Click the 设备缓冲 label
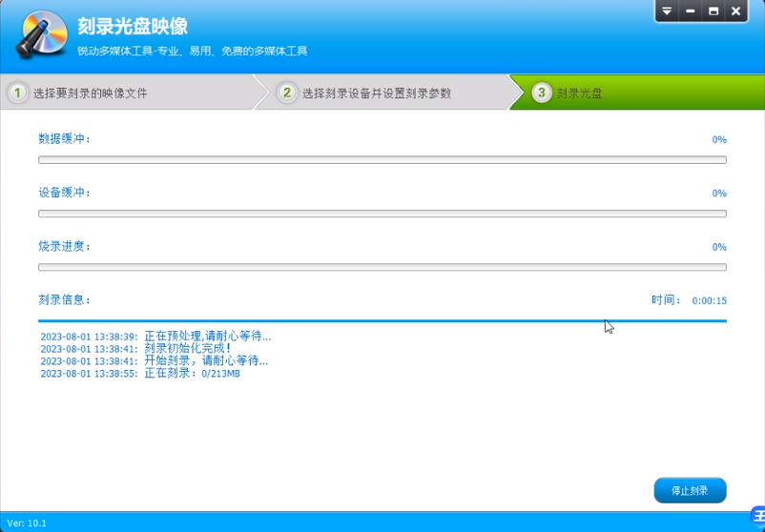Viewport: 765px width, 532px height. [65, 193]
